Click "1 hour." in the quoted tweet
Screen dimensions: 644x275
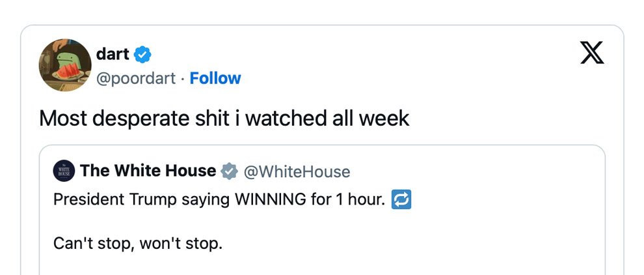click(360, 199)
